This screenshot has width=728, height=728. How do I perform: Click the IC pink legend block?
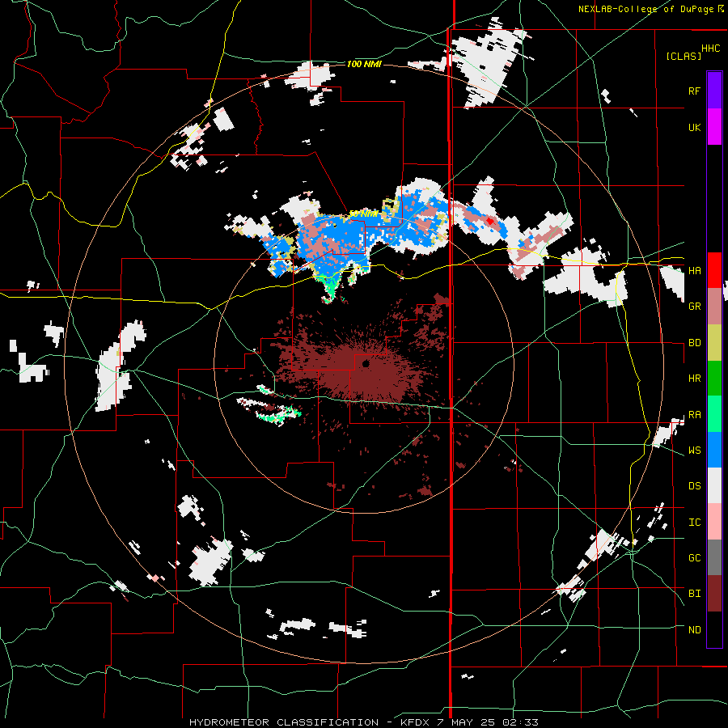pos(714,522)
